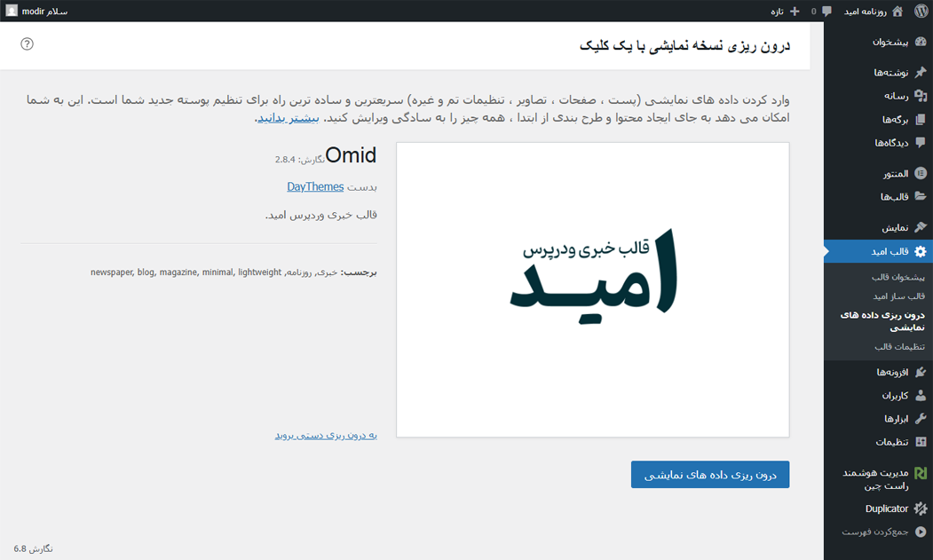
Task: Open the help question mark icon
Action: (27, 43)
